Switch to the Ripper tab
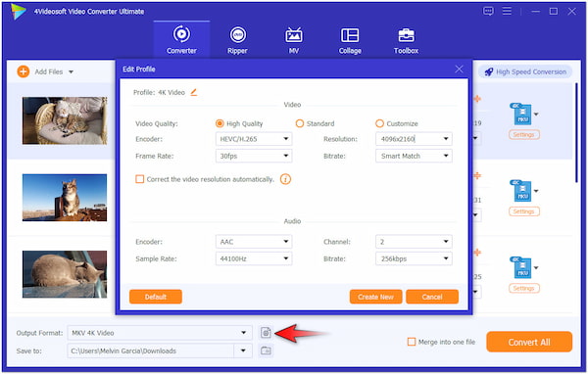The image size is (588, 374). pyautogui.click(x=237, y=40)
